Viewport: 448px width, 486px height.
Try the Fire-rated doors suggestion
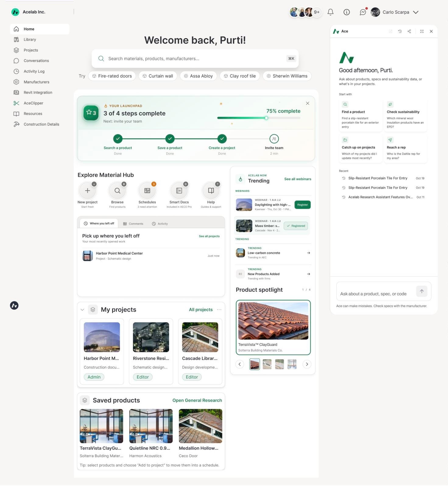point(112,76)
